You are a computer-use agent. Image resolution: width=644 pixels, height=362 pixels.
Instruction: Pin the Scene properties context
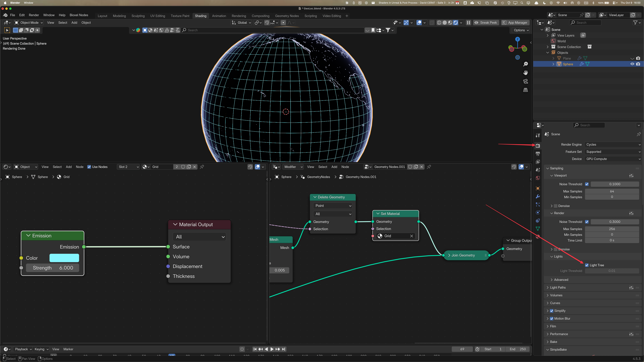coord(639,134)
